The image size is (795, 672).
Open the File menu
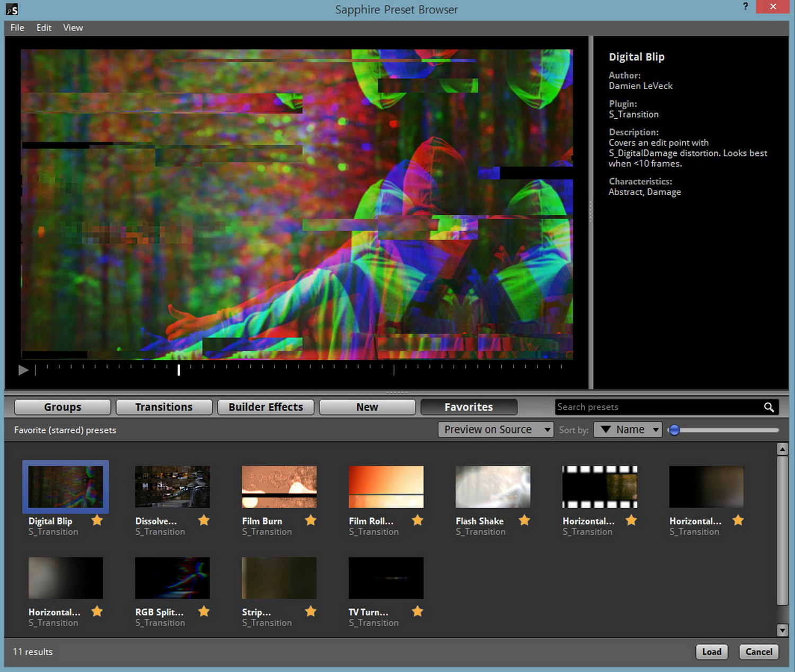pyautogui.click(x=17, y=28)
